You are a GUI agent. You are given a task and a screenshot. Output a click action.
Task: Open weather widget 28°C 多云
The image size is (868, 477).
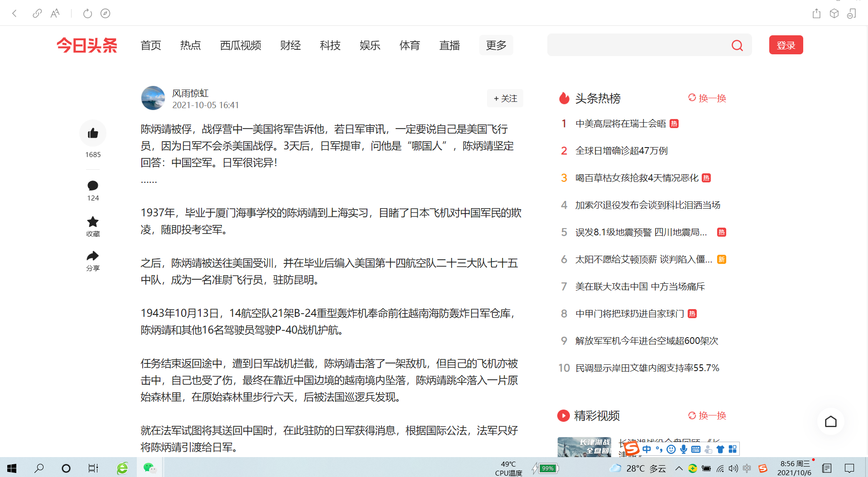click(638, 468)
